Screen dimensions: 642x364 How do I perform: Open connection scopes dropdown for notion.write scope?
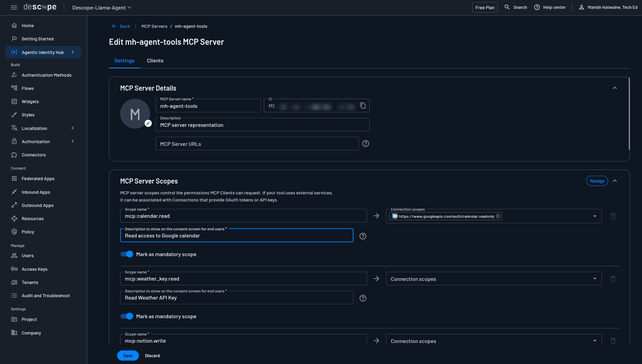tap(595, 341)
